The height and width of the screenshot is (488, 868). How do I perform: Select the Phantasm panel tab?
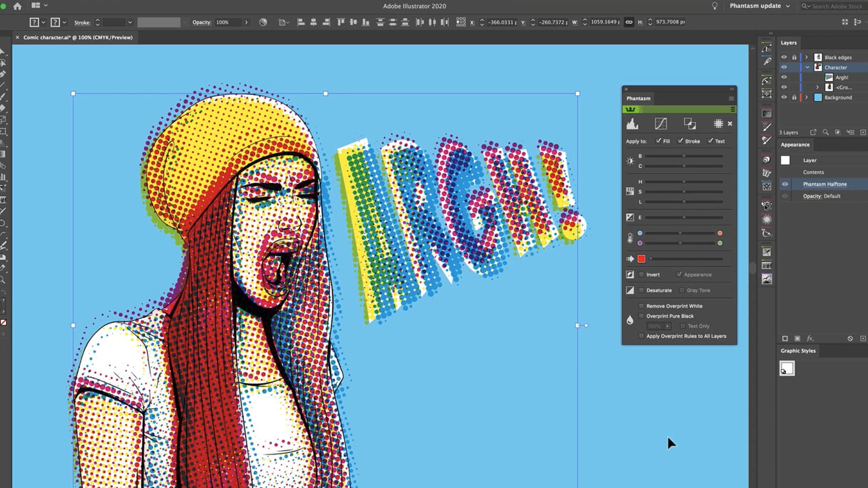point(638,99)
